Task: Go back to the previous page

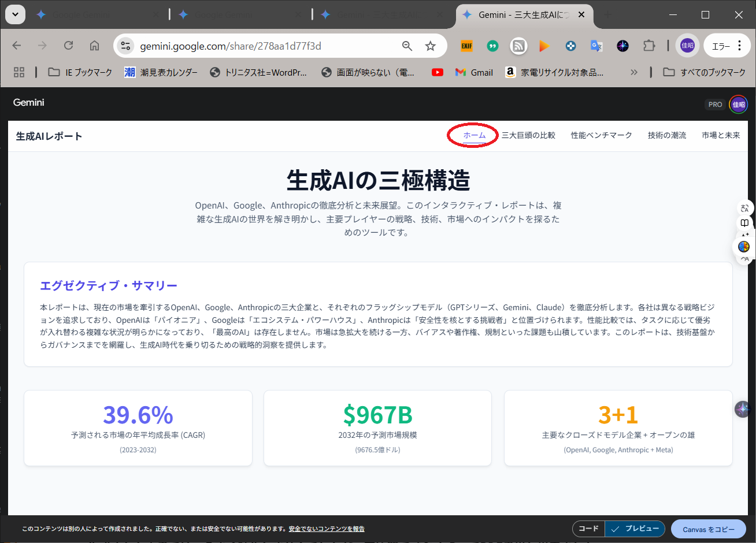Action: (x=17, y=46)
